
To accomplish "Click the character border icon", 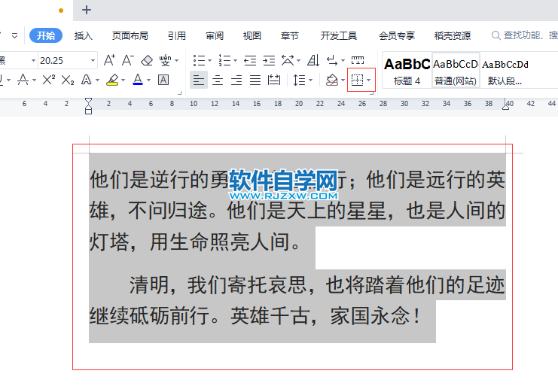I will pos(163,80).
